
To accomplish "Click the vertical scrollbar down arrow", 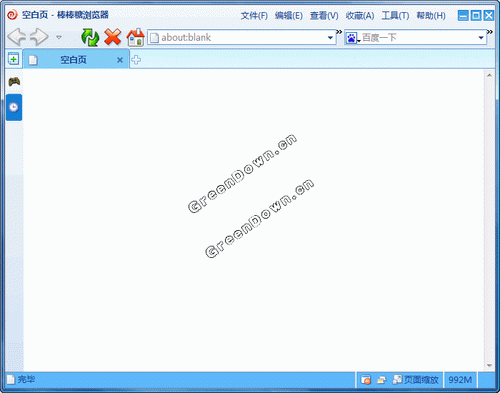I will pos(489,365).
